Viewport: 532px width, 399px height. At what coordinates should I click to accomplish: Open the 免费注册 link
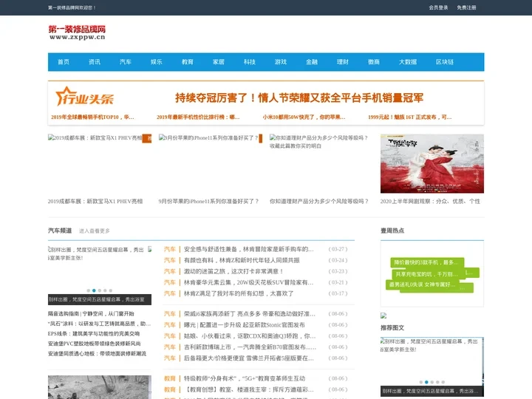tap(466, 7)
